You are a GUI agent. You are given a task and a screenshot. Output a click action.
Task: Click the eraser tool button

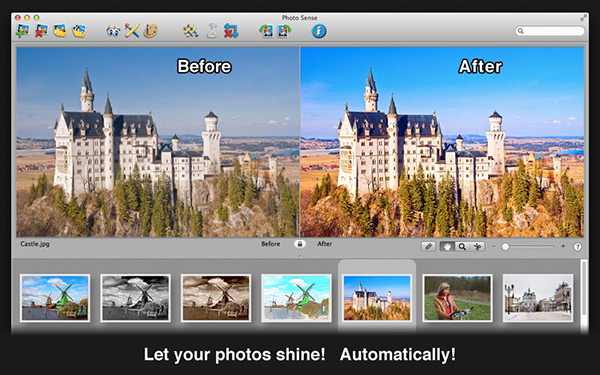429,247
